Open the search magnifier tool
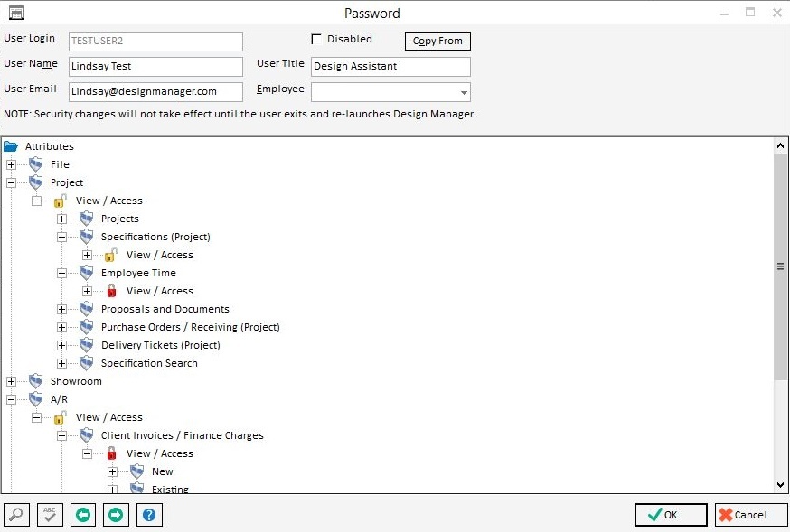Screen dimensions: 790x532 point(15,514)
